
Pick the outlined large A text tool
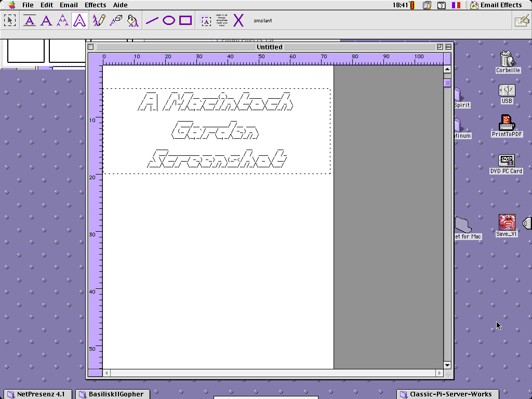click(79, 21)
